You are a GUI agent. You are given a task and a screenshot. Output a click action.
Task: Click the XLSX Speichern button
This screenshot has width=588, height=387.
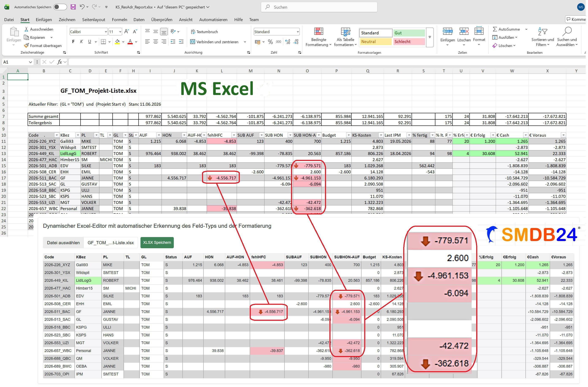(x=157, y=243)
